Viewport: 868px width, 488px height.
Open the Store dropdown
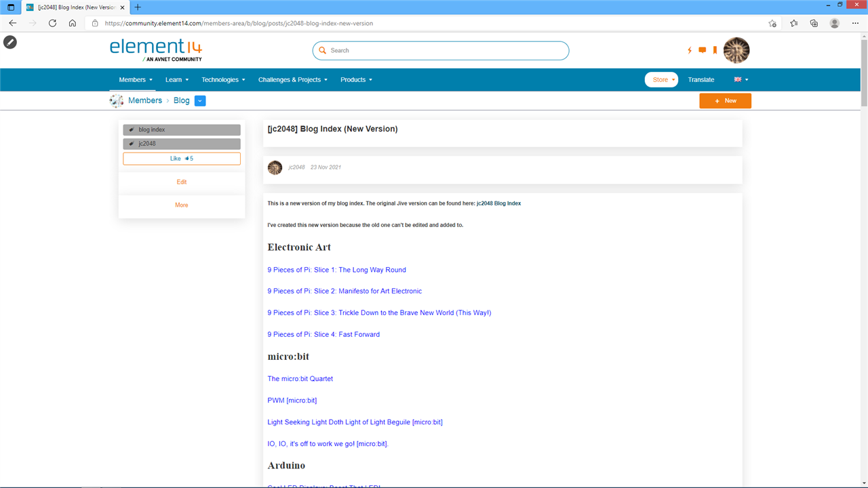661,80
